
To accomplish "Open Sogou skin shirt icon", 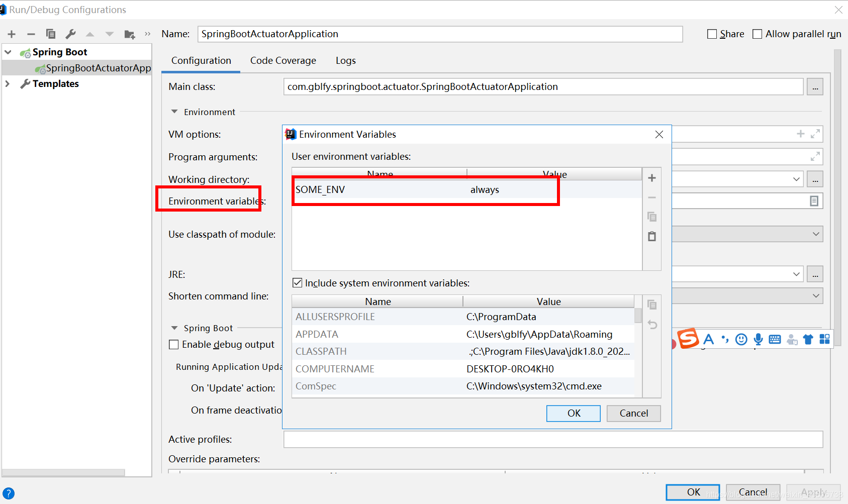I will coord(808,339).
